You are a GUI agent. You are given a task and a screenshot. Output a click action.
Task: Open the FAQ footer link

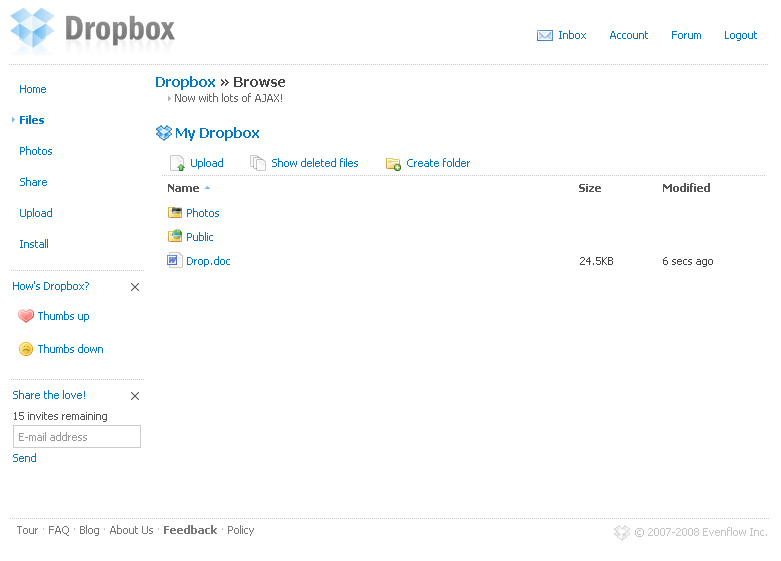click(59, 530)
